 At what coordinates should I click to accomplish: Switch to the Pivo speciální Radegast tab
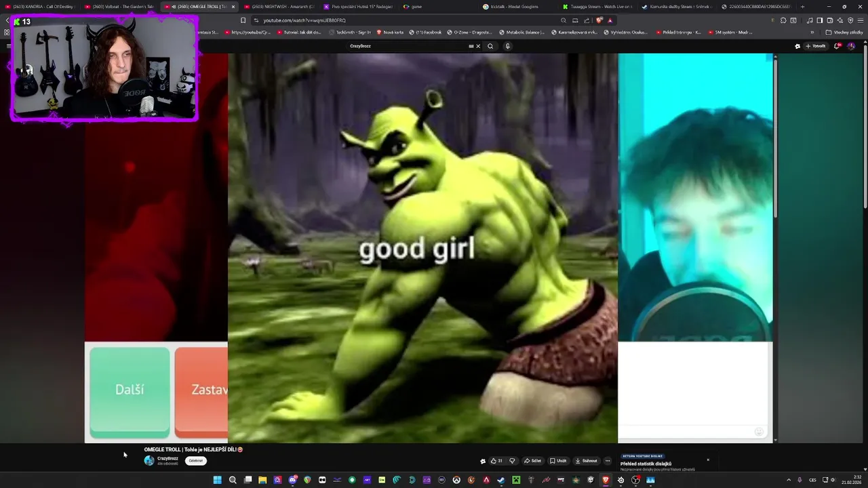click(x=358, y=7)
